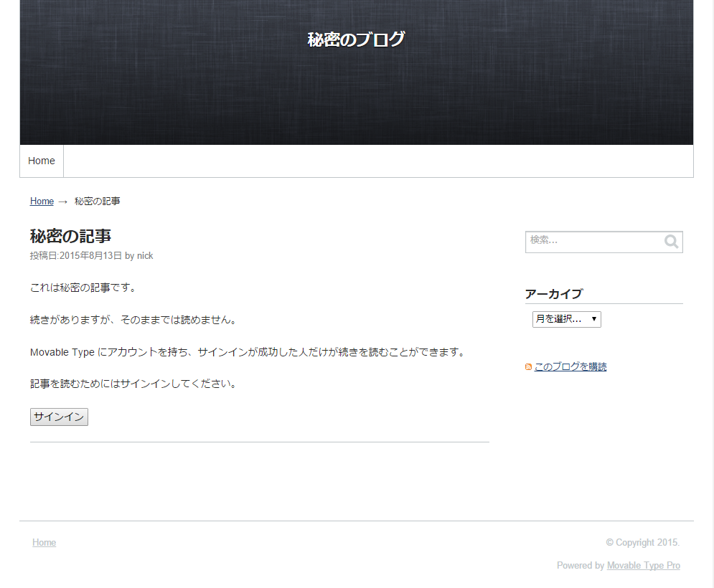The image size is (714, 588).
Task: Follow the breadcrumb Home link
Action: tap(42, 201)
